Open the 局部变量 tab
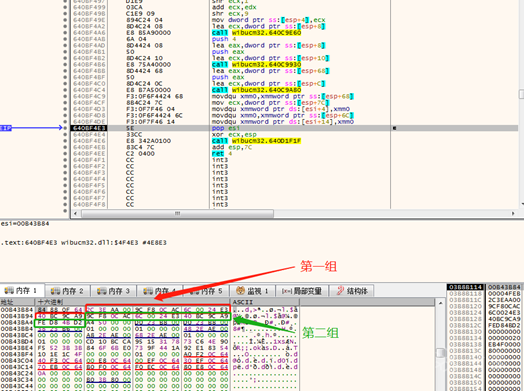The image size is (524, 391). pyautogui.click(x=302, y=291)
